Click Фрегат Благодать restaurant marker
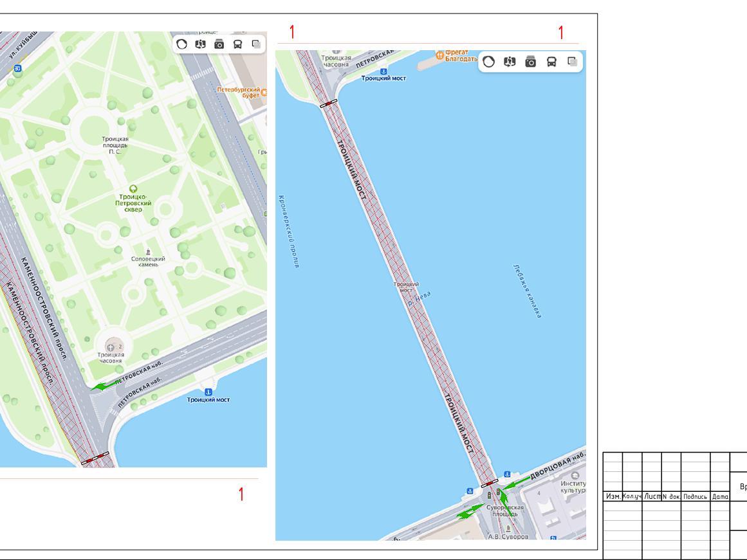 pyautogui.click(x=440, y=56)
